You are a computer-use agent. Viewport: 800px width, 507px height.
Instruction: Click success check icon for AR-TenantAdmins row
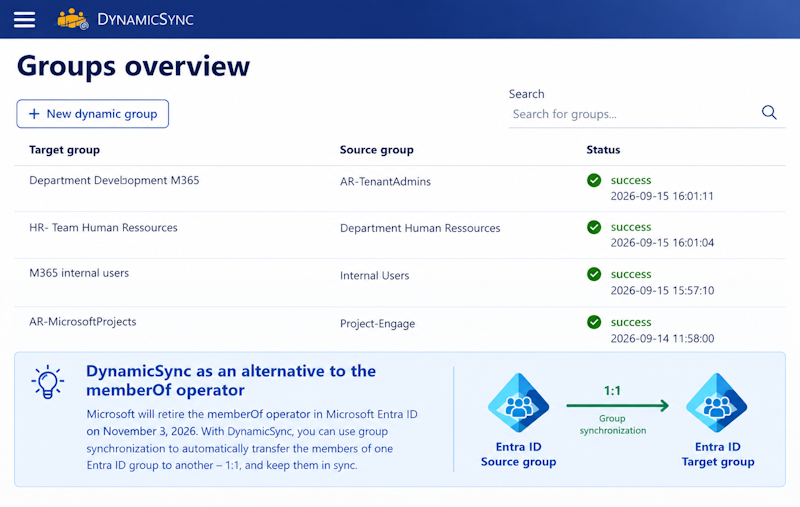pyautogui.click(x=594, y=180)
